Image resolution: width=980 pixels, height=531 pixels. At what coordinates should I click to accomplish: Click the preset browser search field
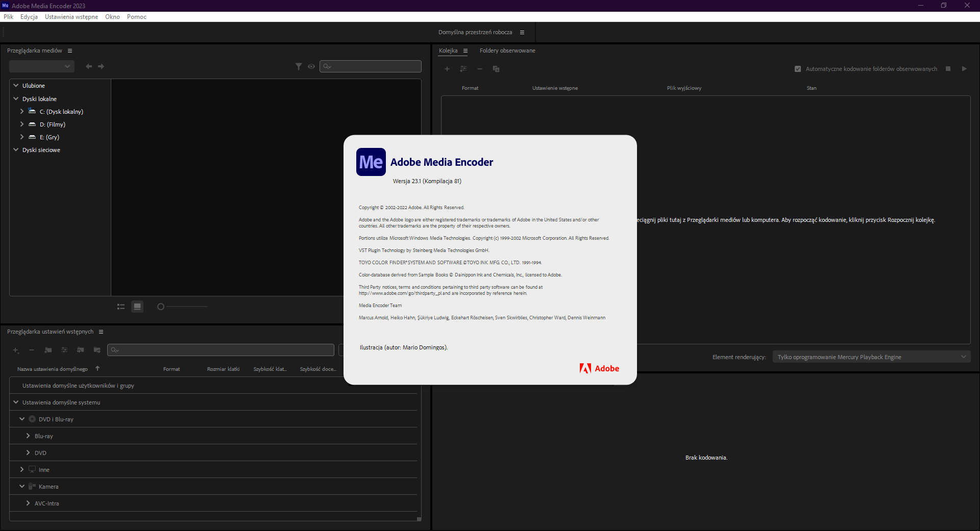[x=220, y=350]
